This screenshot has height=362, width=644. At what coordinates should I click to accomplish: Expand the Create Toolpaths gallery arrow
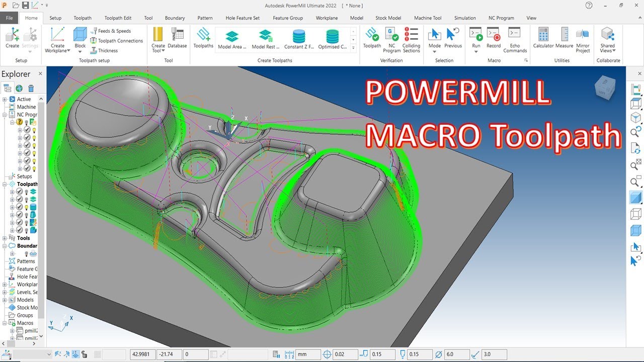click(x=353, y=47)
